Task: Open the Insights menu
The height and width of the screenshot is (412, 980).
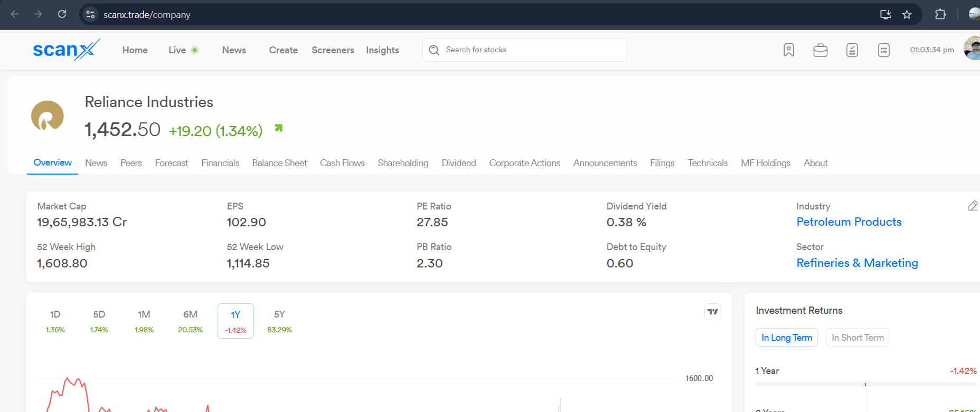Action: [382, 50]
